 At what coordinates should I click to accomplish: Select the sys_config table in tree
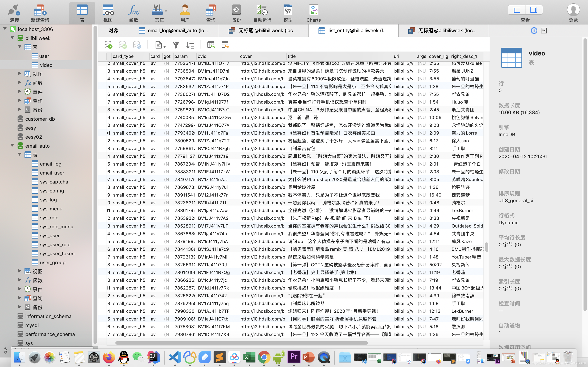pos(52,191)
